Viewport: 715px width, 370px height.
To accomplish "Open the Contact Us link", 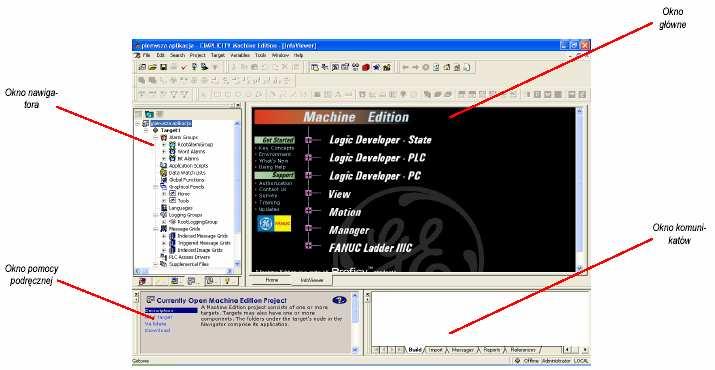I will click(272, 189).
